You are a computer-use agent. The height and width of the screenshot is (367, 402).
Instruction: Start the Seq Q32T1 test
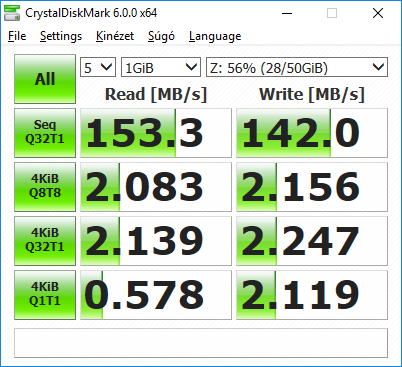pos(45,133)
